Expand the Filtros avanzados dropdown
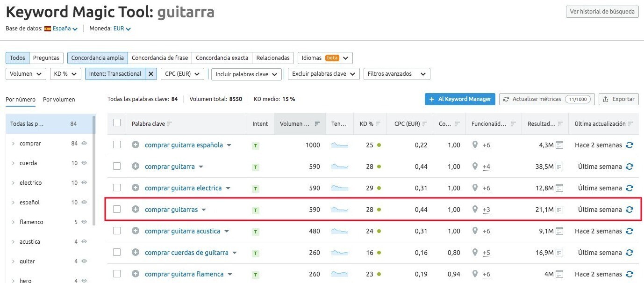The image size is (644, 283). [x=396, y=74]
